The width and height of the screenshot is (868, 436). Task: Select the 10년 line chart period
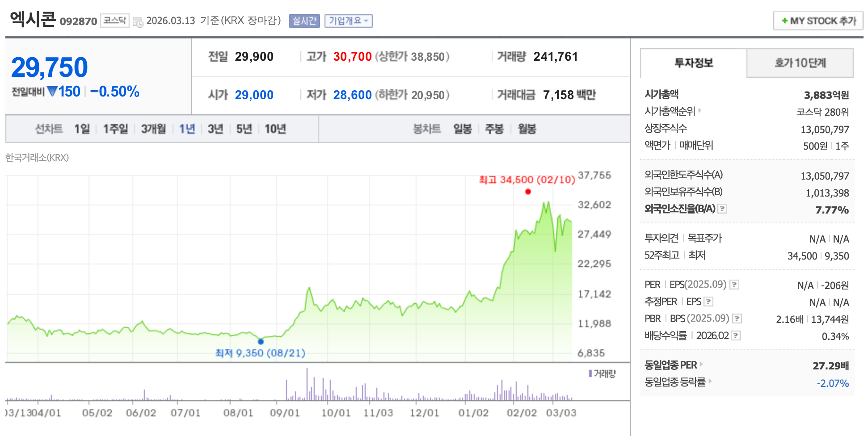275,129
